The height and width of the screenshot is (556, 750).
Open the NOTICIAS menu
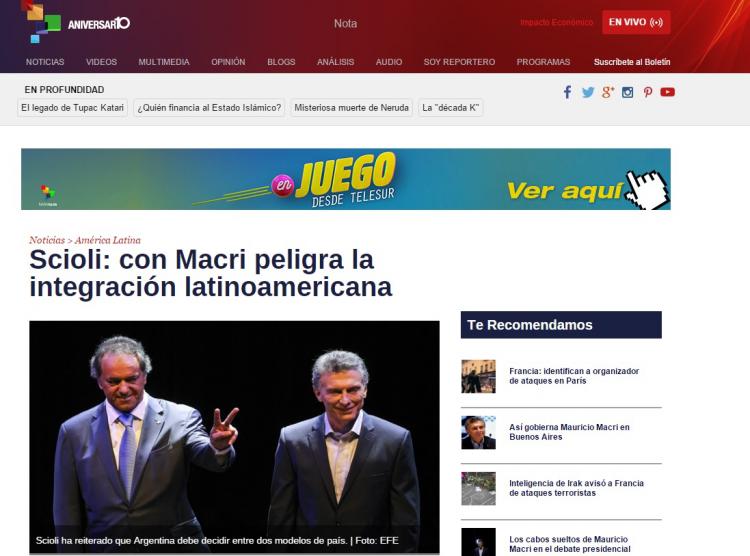(x=45, y=62)
